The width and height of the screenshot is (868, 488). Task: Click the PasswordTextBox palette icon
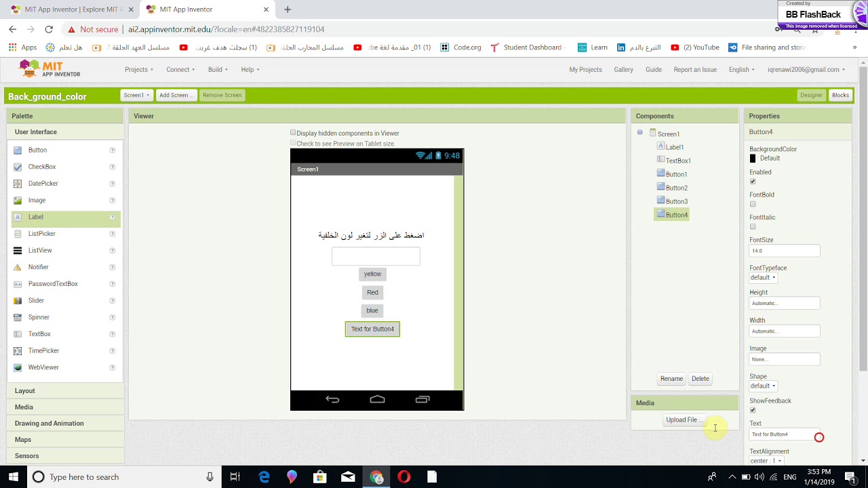pyautogui.click(x=18, y=284)
